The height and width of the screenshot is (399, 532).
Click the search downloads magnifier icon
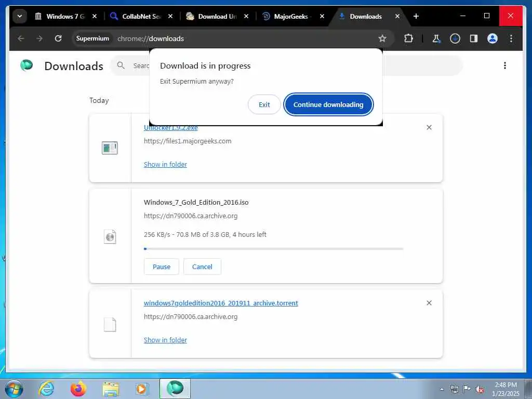tap(121, 65)
